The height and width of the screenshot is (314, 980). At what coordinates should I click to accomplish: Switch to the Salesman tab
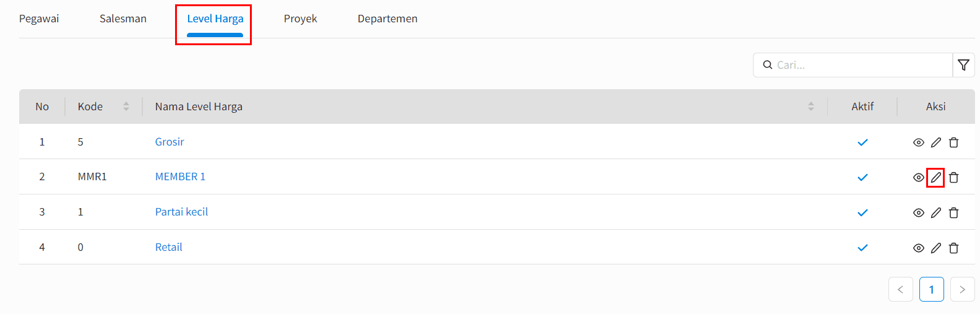click(x=123, y=19)
